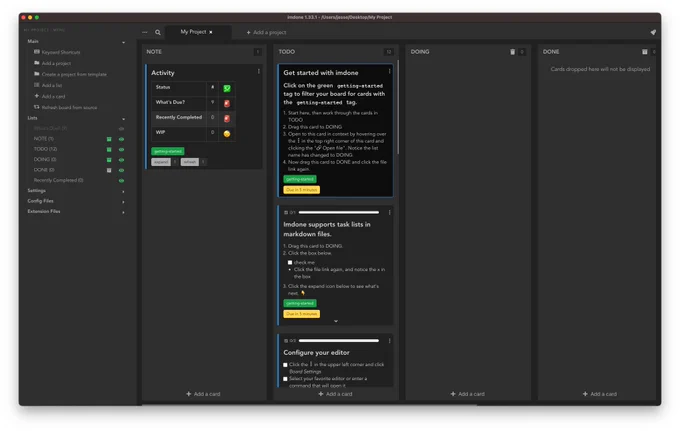Click the Status green check emoji

point(227,88)
